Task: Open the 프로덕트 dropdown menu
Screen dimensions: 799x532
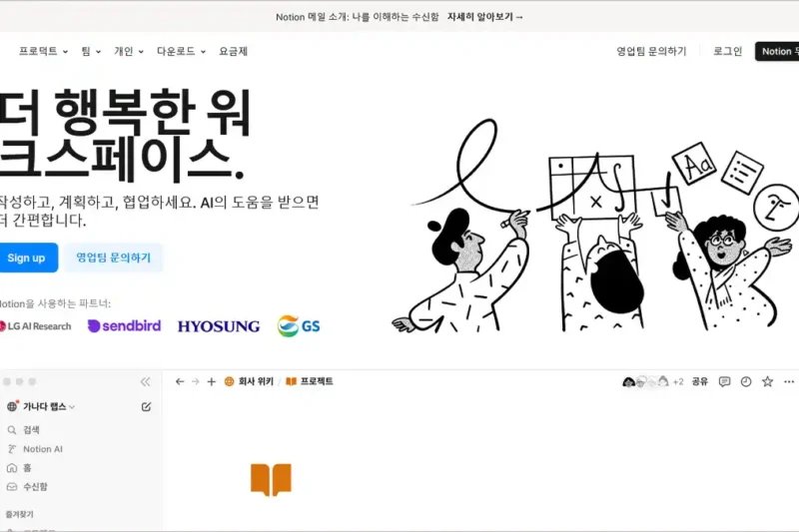Action: (43, 52)
